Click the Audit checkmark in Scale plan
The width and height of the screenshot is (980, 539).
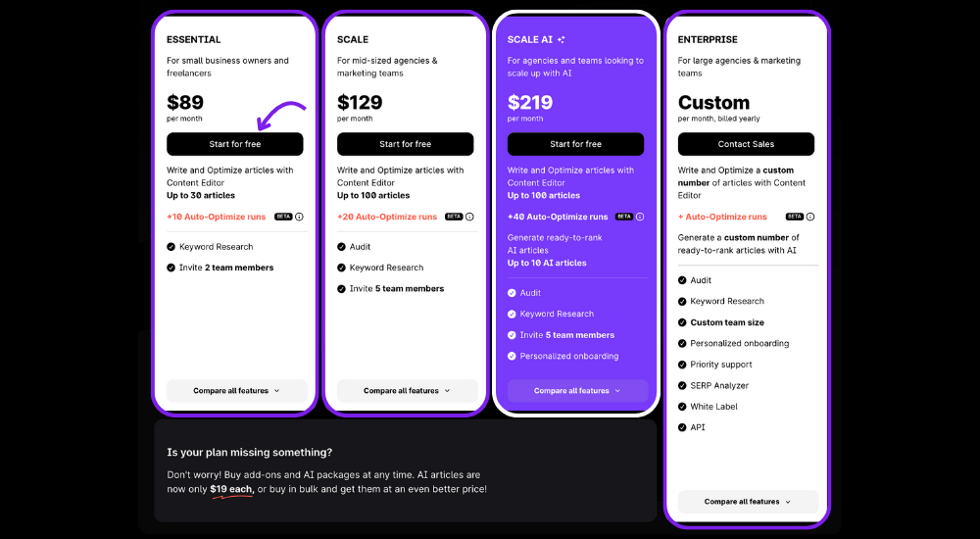(x=341, y=247)
